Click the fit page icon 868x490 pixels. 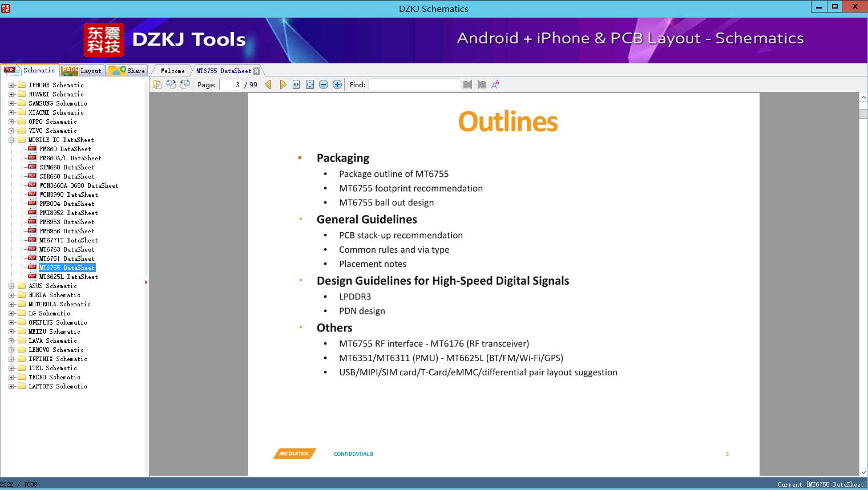(310, 84)
